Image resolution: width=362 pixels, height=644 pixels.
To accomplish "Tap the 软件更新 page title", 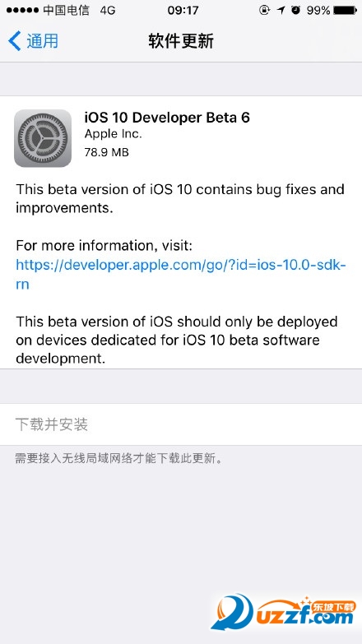I will click(x=181, y=41).
